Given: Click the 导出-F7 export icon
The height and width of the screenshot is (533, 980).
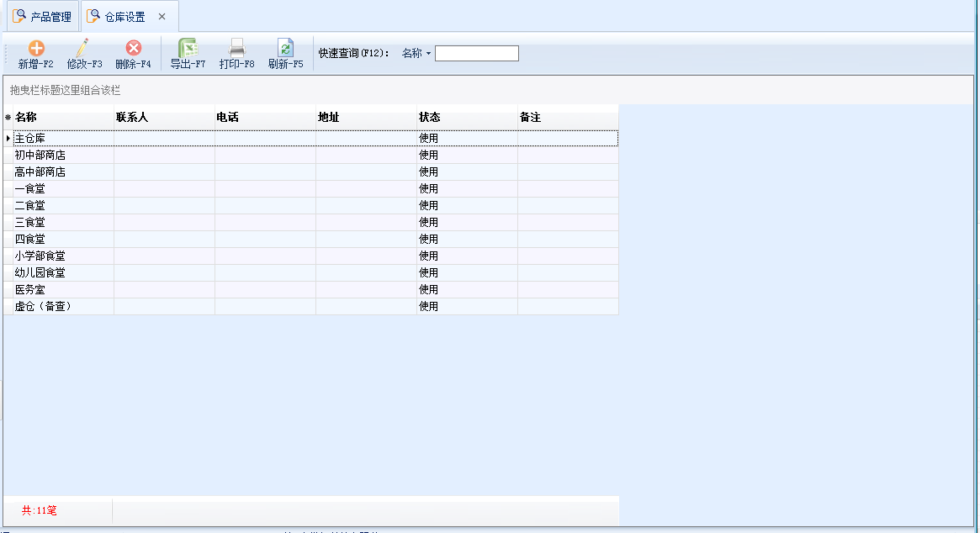Looking at the screenshot, I should pyautogui.click(x=188, y=49).
